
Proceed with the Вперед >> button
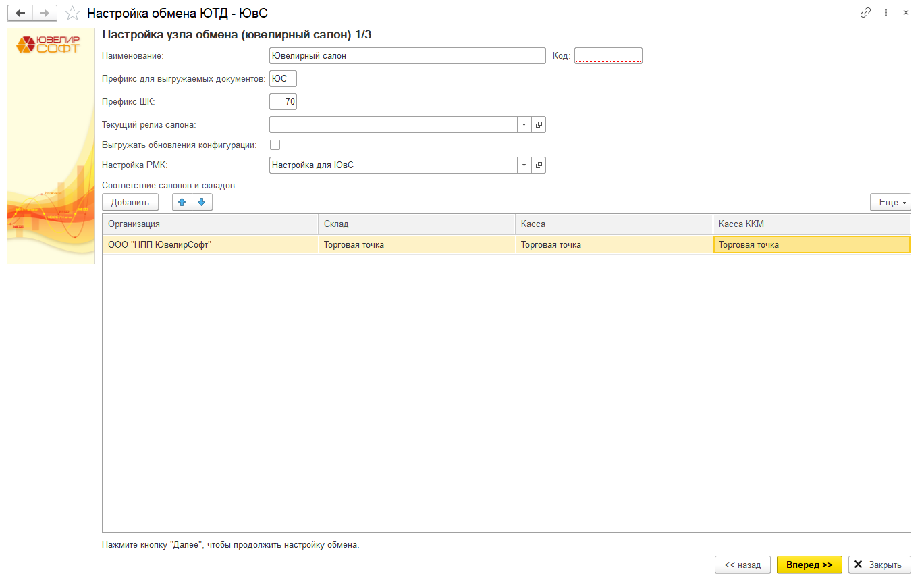[x=809, y=565]
